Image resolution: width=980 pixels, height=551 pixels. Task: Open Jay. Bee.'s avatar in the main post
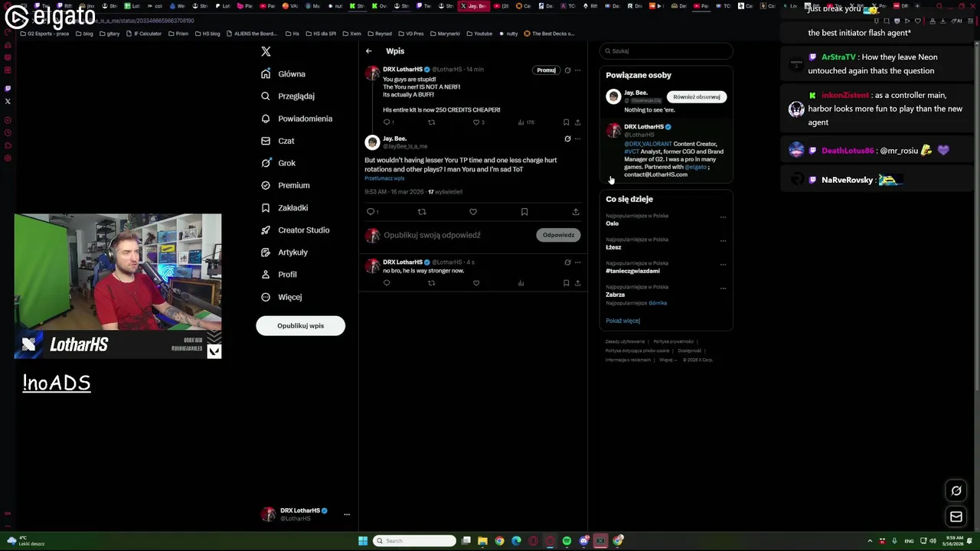(x=372, y=142)
